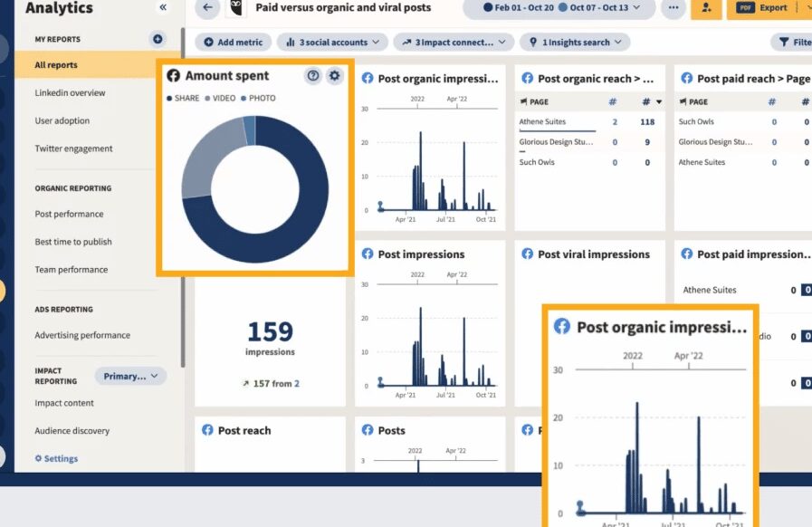Toggle PHOTO legend on Amount spent chart

tap(258, 98)
